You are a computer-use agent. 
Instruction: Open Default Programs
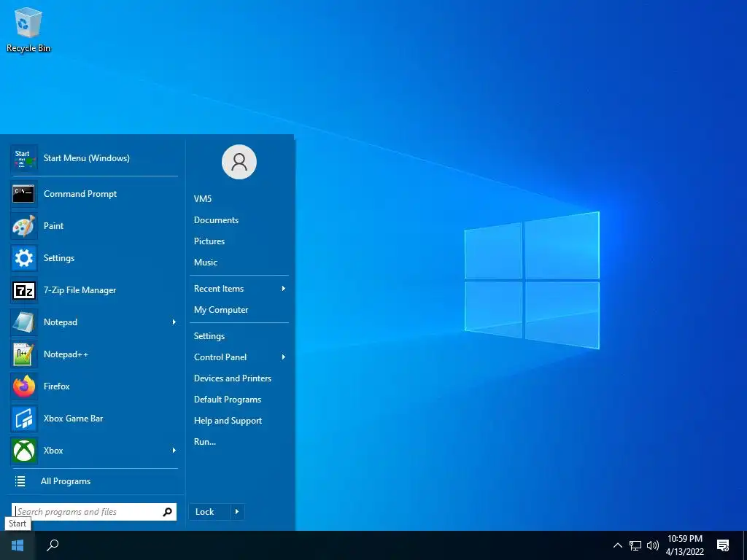point(228,400)
